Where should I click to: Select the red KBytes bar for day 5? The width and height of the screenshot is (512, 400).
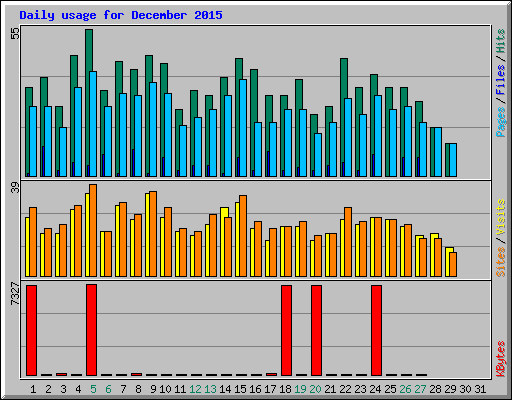pos(91,330)
